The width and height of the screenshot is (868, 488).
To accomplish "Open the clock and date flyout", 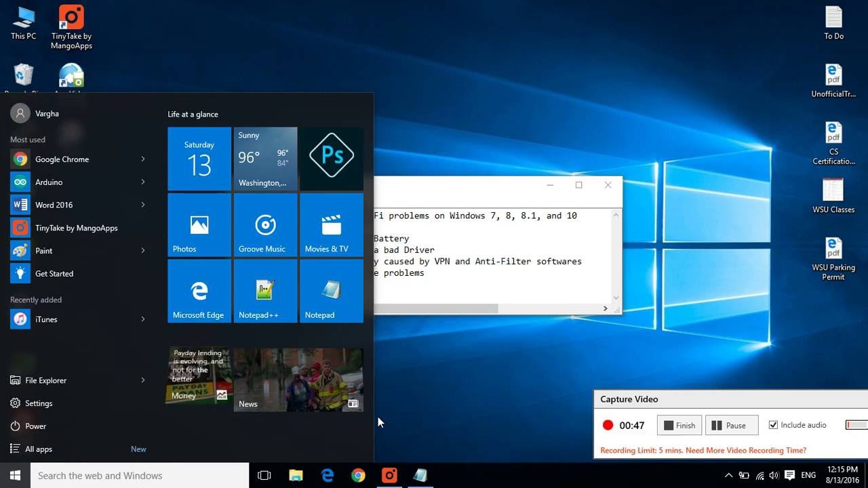I will tap(842, 475).
